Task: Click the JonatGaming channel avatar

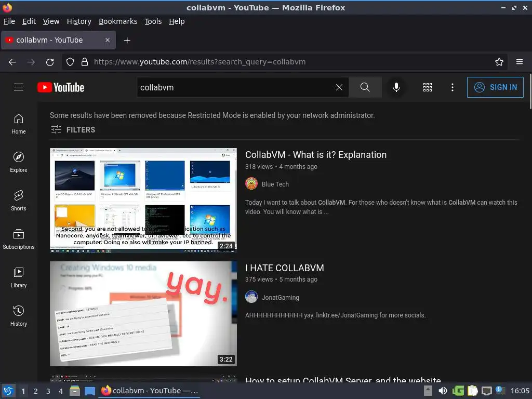Action: tap(251, 297)
